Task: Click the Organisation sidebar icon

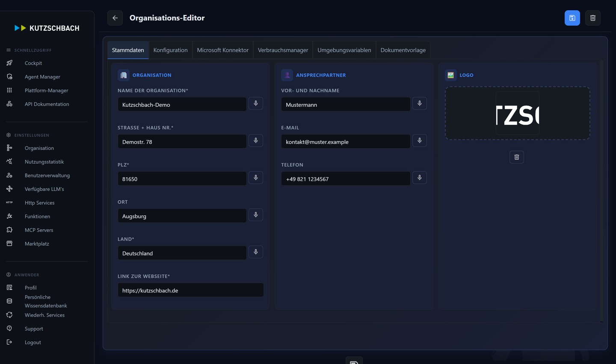Action: click(9, 148)
